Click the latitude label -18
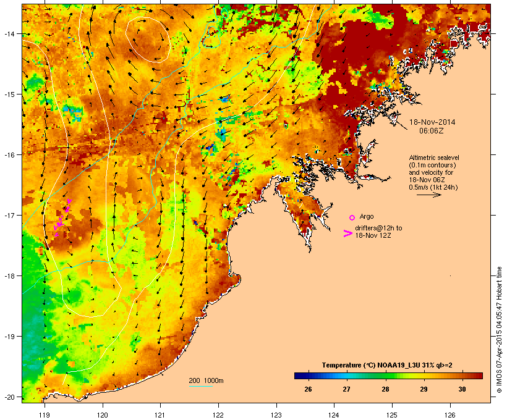 9,276
